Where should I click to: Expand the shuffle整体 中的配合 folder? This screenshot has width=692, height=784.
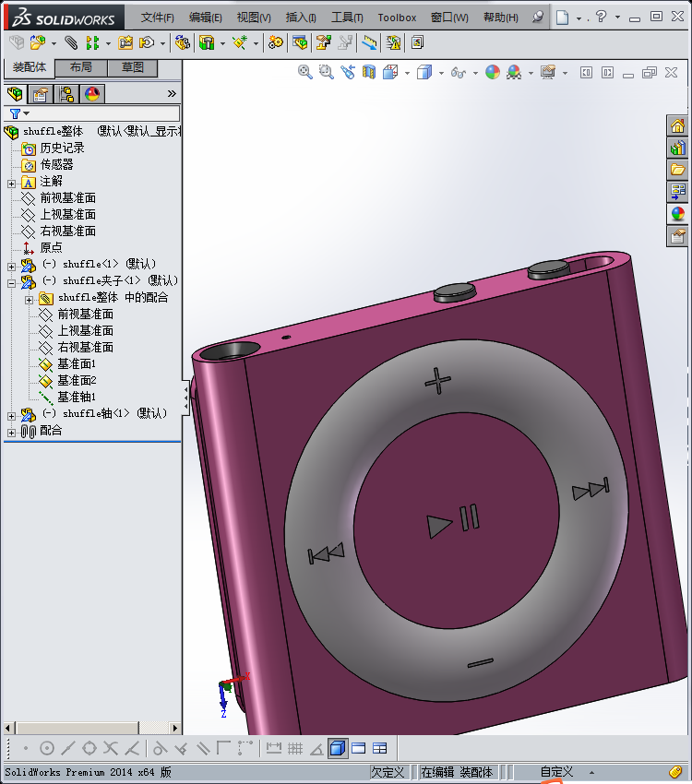(29, 300)
